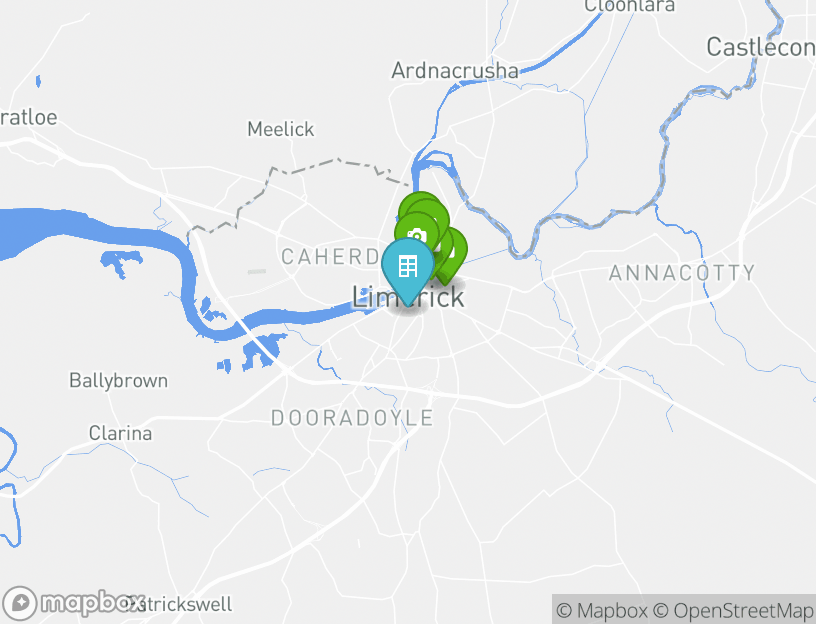Click the Castleconnell label at the map edge
The image size is (816, 624).
click(761, 47)
